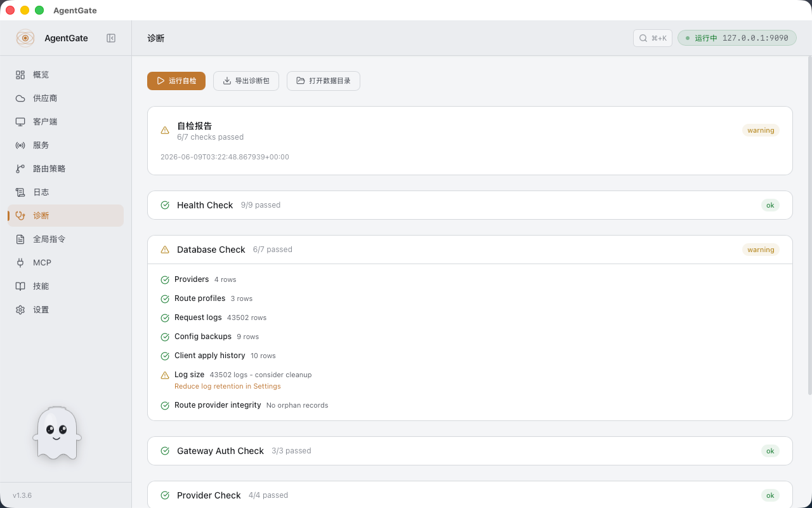Click the Provider Check checkmark icon
The width and height of the screenshot is (812, 508).
(x=165, y=495)
